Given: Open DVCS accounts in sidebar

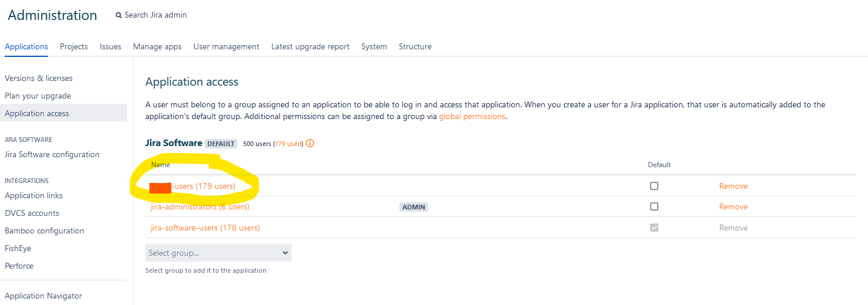Looking at the screenshot, I should pyautogui.click(x=32, y=213).
